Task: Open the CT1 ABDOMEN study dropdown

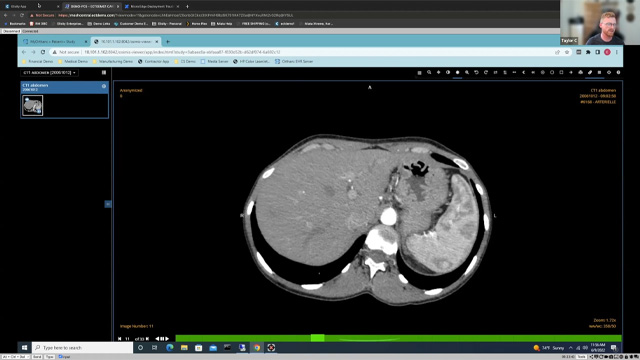Action: click(49, 73)
